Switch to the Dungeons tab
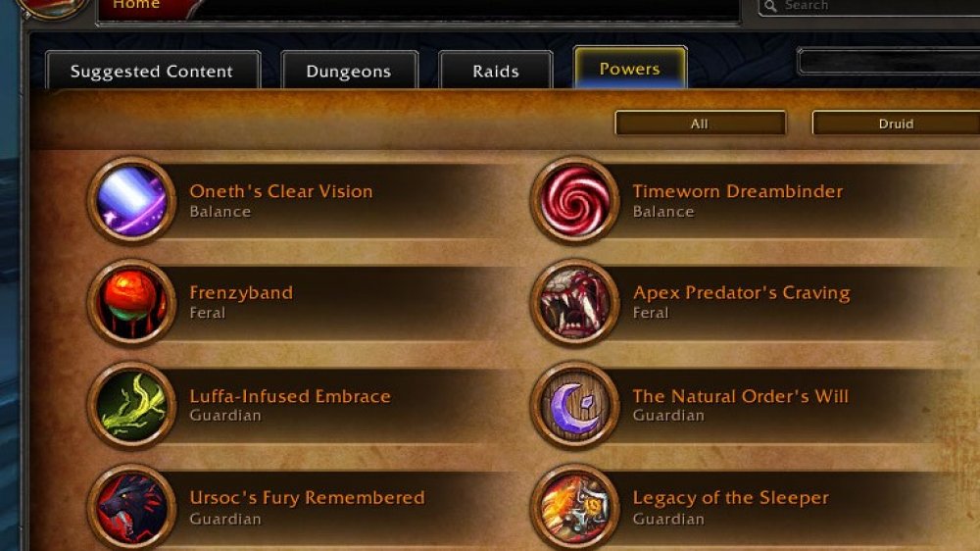Image resolution: width=980 pixels, height=551 pixels. (x=350, y=70)
